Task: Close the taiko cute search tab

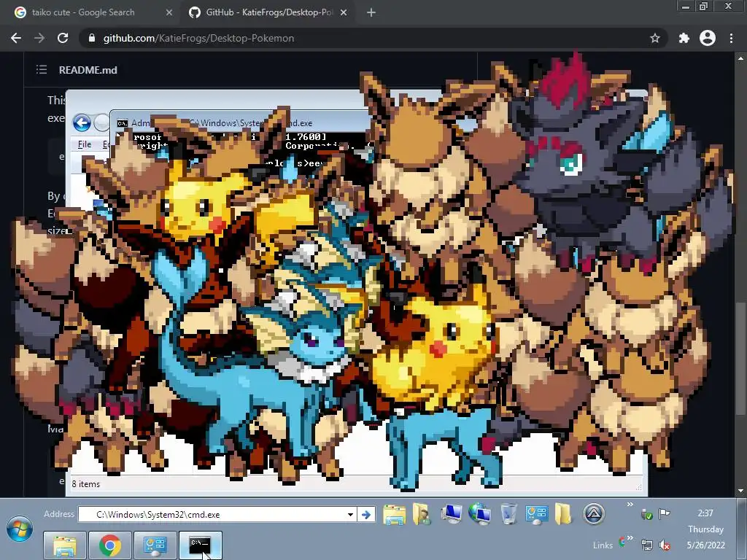Action: 169,13
